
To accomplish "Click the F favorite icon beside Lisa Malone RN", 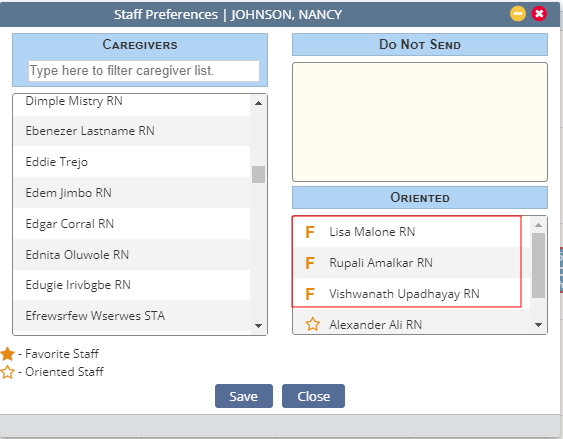I will [x=310, y=232].
